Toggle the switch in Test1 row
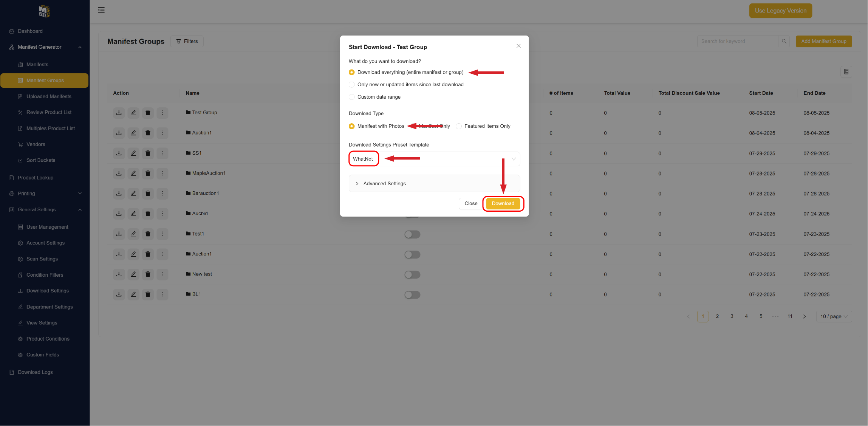This screenshot has height=426, width=868. point(412,234)
